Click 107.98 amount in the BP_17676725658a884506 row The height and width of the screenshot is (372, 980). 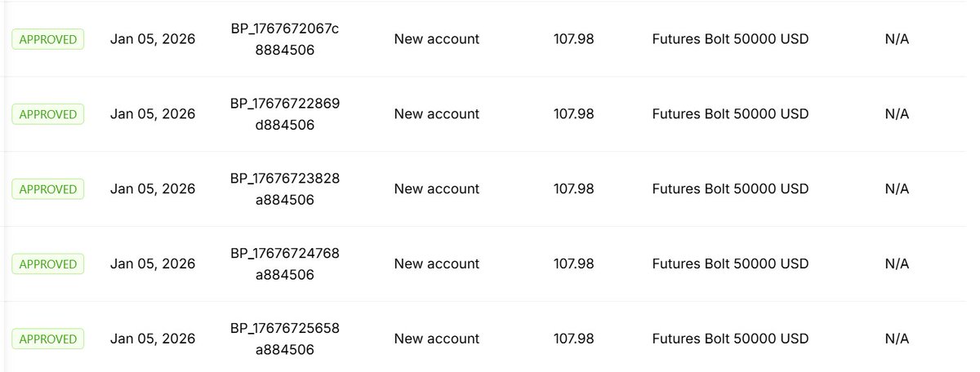point(573,339)
